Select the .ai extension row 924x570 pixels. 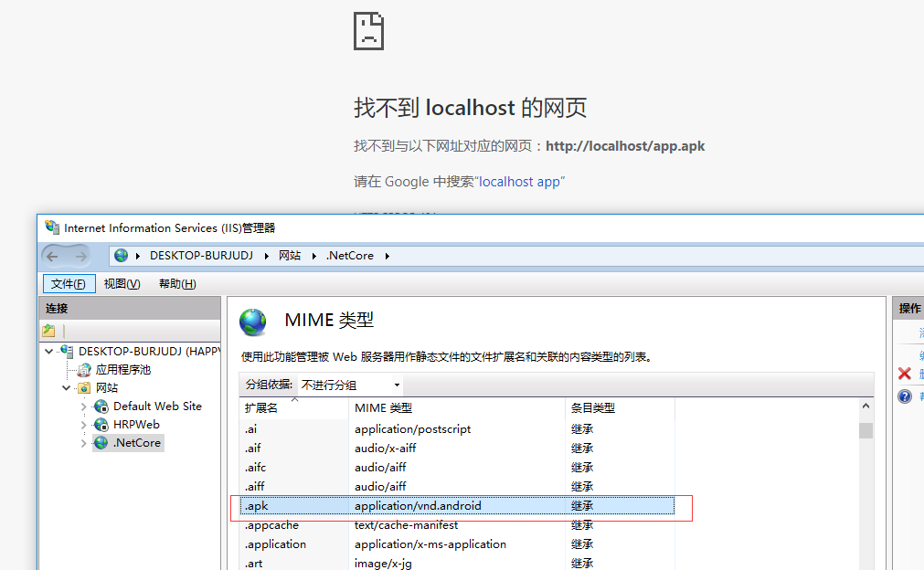[x=457, y=429]
